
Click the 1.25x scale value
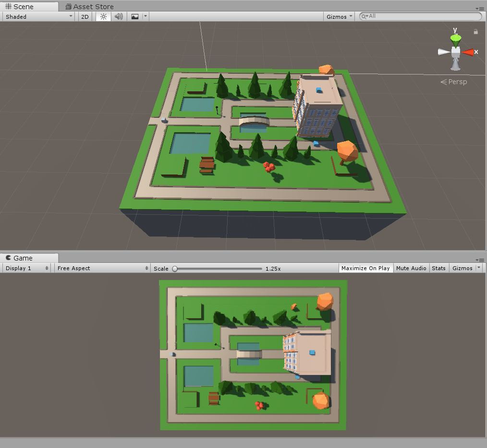coord(273,269)
